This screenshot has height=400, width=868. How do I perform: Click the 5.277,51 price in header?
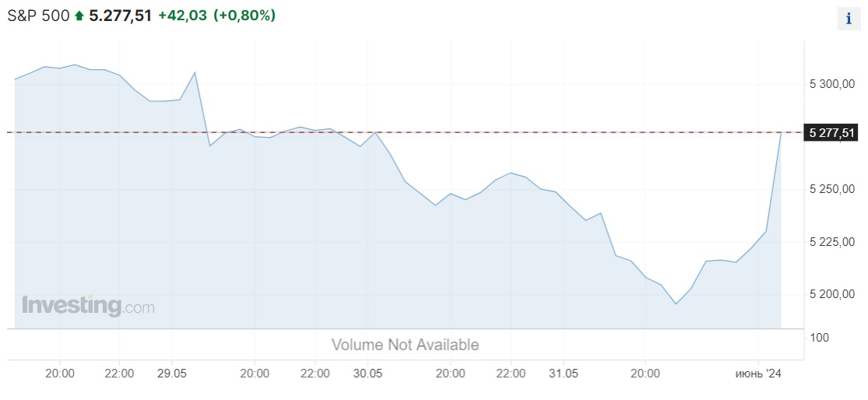(x=120, y=16)
